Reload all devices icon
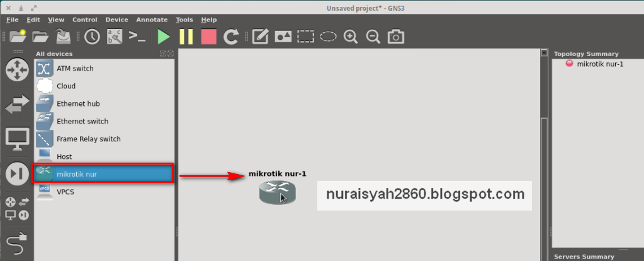Viewport: 644px width, 261px height. [x=231, y=37]
